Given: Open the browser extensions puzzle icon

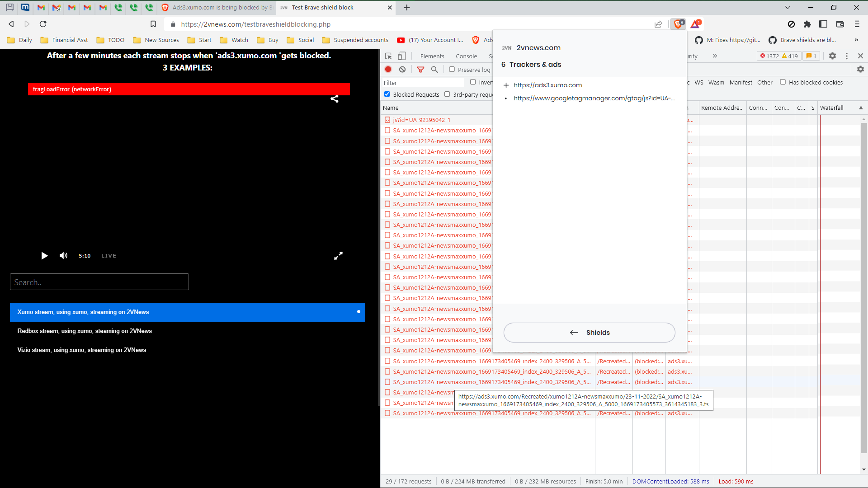Looking at the screenshot, I should tap(807, 24).
